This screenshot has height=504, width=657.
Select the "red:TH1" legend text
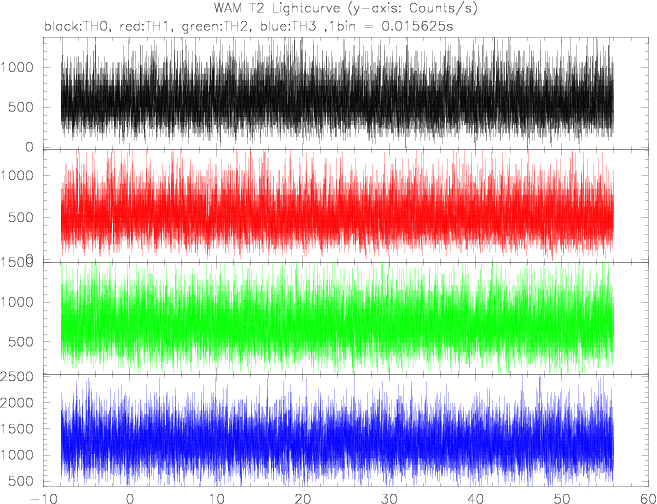coord(146,27)
